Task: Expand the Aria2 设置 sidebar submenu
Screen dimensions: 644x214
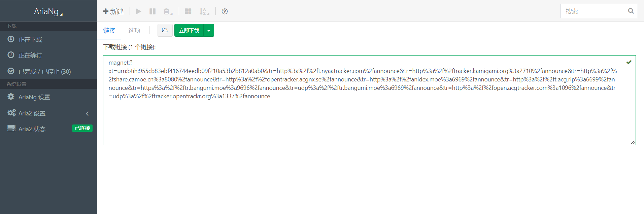Action: (48, 113)
